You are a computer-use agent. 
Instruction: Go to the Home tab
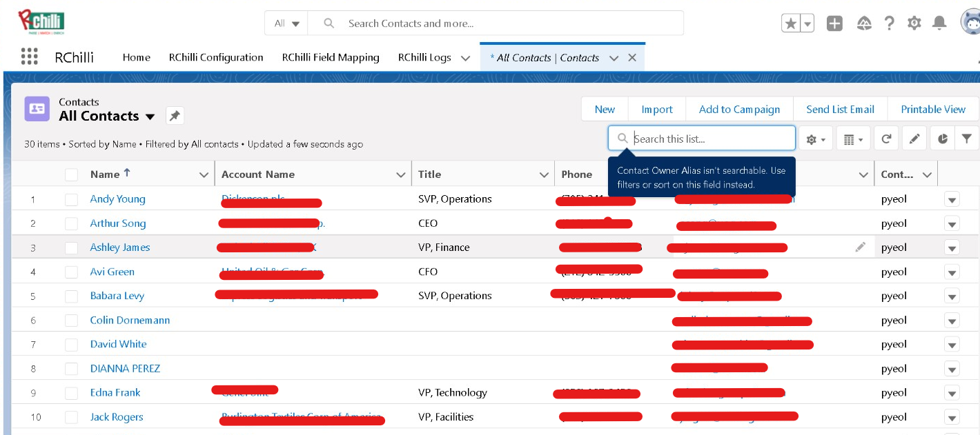pos(137,58)
